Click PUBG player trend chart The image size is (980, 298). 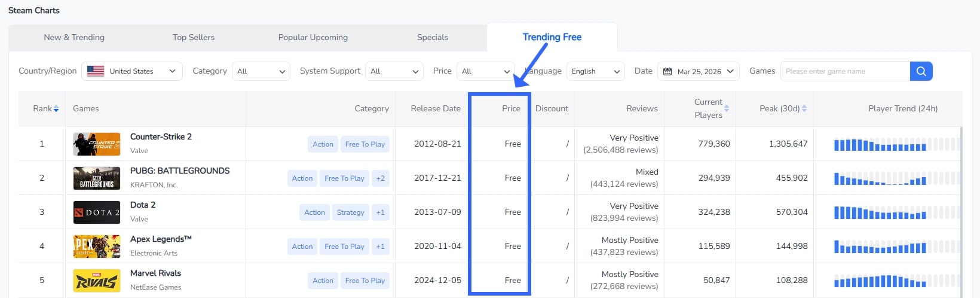click(896, 178)
